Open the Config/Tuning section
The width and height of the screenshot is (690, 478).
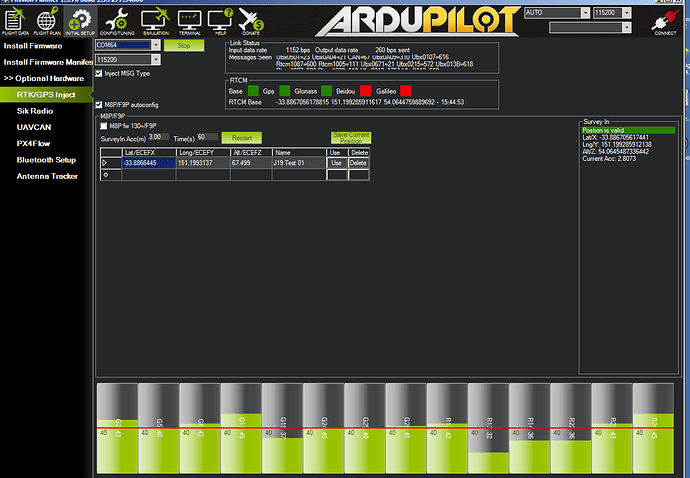pos(118,20)
